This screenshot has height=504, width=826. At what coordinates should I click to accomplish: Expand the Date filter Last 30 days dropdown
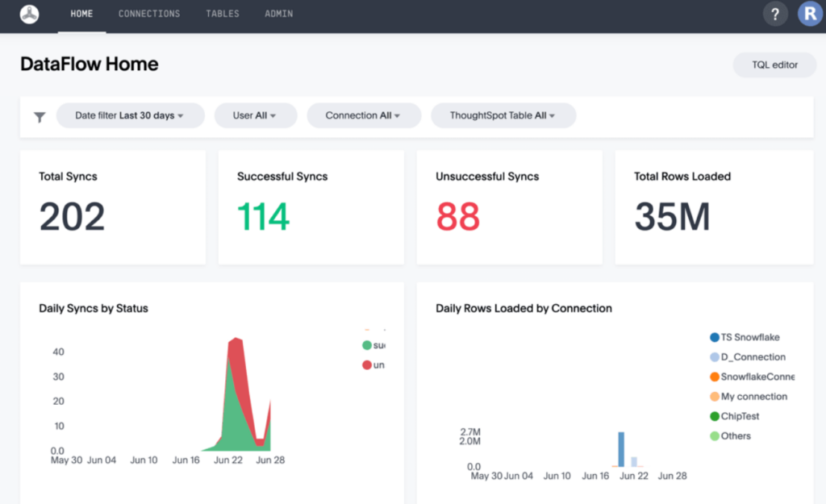point(130,115)
